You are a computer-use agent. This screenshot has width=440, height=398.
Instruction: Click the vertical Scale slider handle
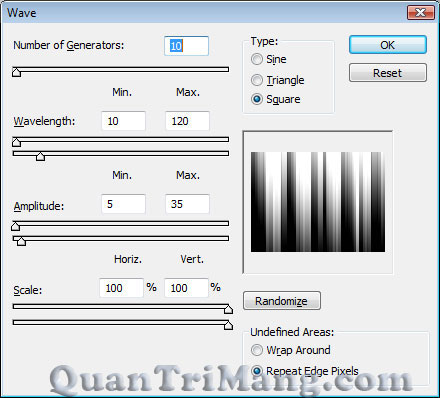[228, 325]
